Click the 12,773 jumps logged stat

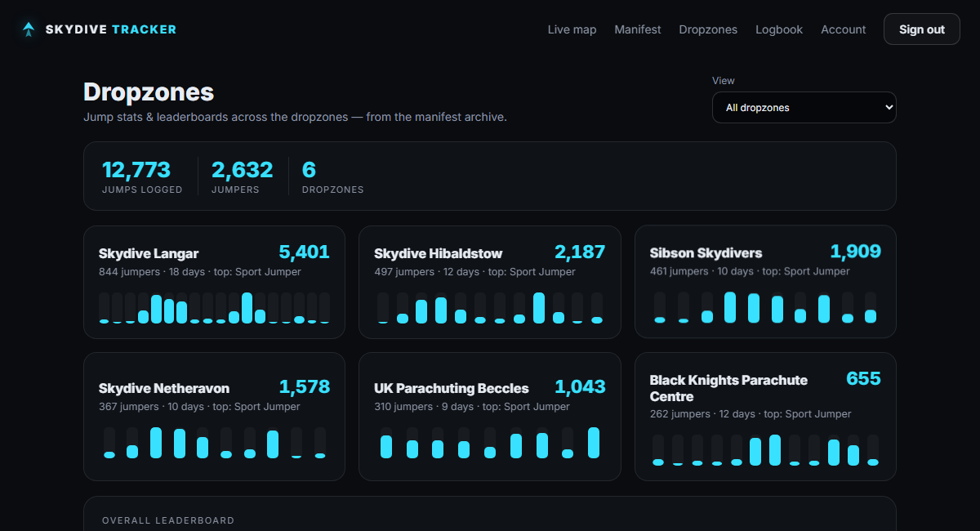(x=142, y=176)
